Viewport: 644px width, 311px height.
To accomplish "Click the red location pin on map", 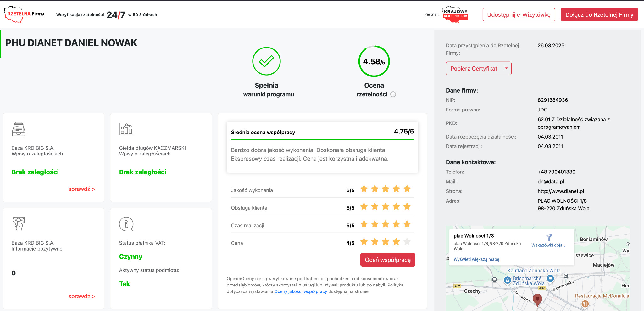I will tap(537, 299).
